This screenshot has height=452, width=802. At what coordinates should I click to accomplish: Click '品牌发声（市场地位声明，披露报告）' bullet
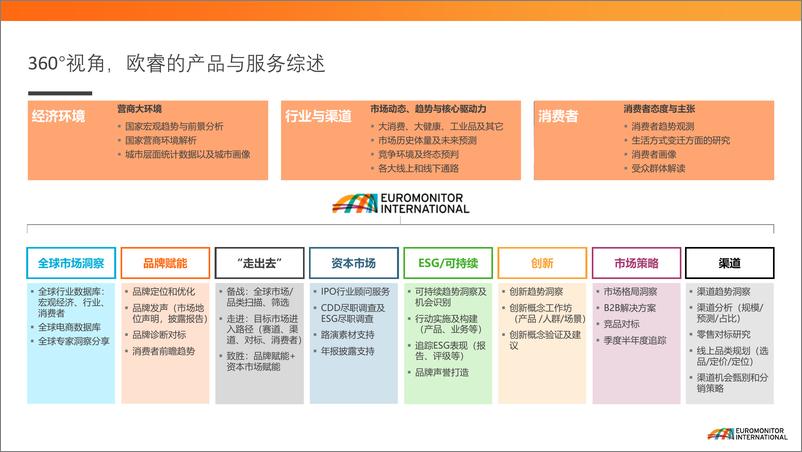click(x=170, y=313)
